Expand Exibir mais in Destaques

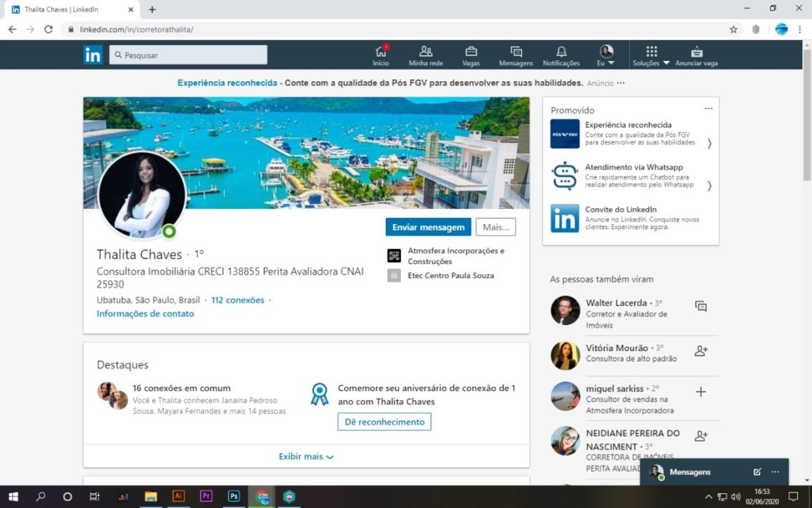click(x=306, y=456)
